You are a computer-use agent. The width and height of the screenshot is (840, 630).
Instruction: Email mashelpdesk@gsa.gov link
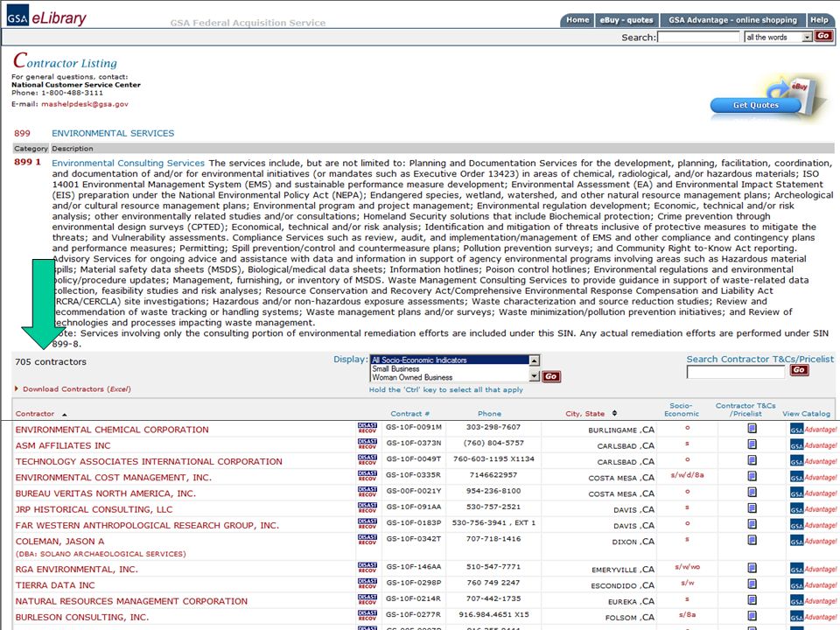[85, 104]
